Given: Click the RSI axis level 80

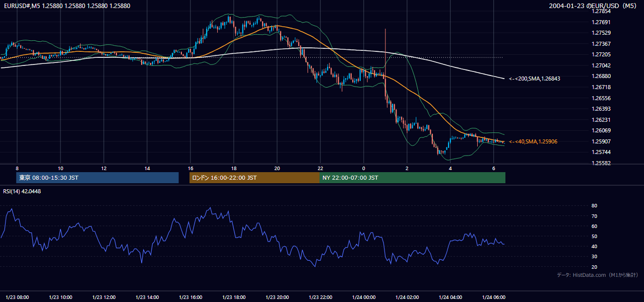Looking at the screenshot, I should point(594,206).
